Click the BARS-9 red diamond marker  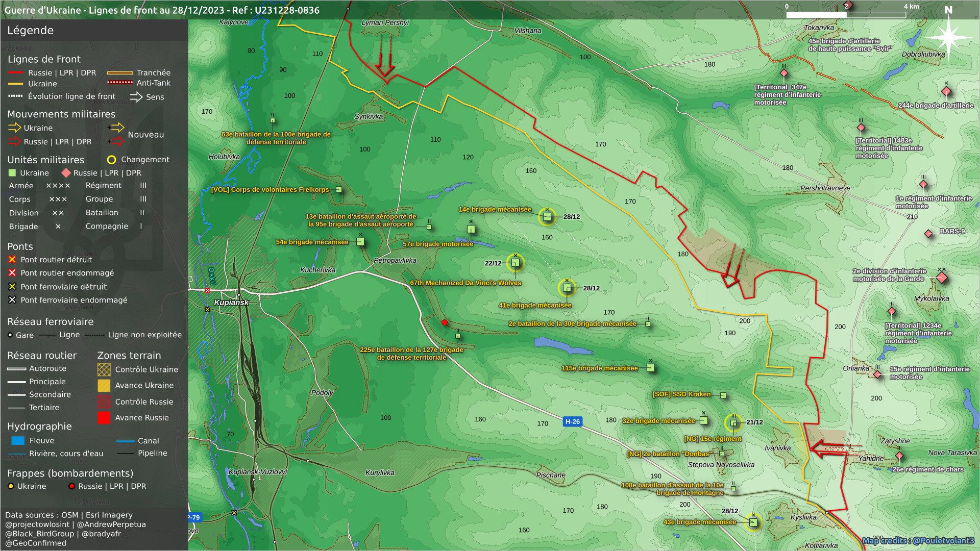(928, 234)
